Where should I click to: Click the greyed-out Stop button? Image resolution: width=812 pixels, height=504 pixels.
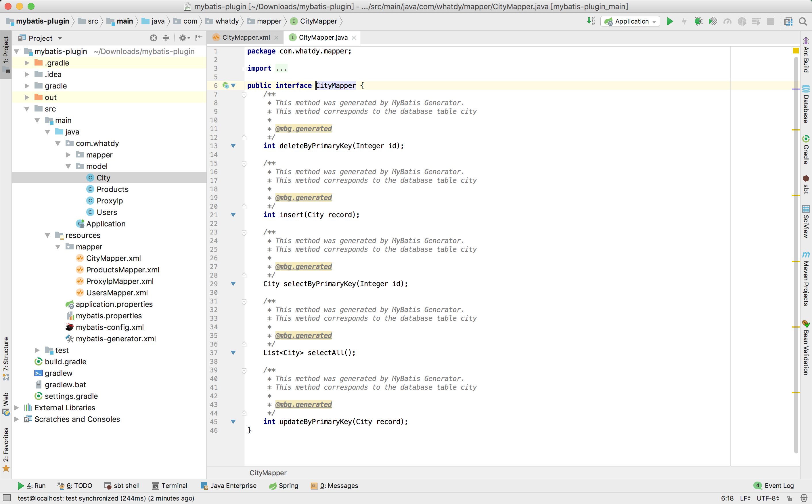coord(771,21)
